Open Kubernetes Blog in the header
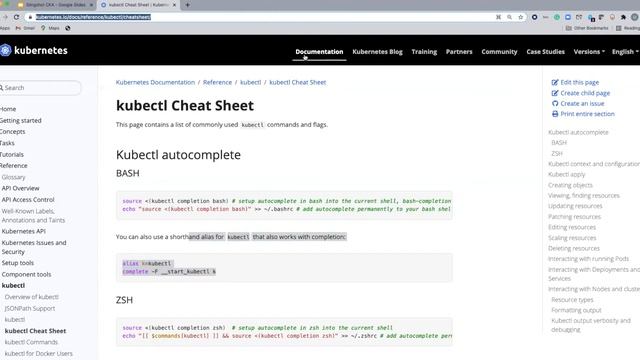This screenshot has height=360, width=640. (377, 52)
